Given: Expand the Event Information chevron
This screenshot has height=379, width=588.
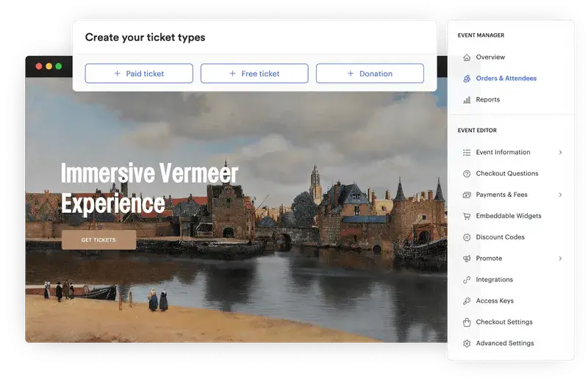Looking at the screenshot, I should tap(560, 152).
